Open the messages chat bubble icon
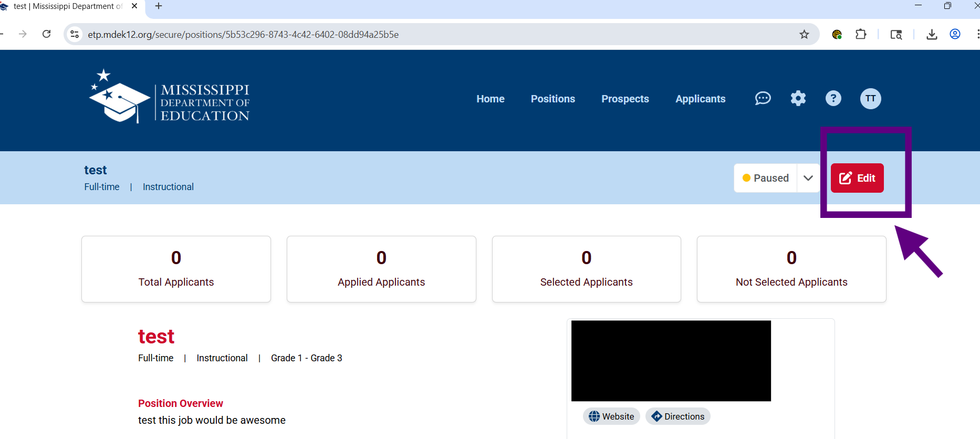 pyautogui.click(x=763, y=98)
